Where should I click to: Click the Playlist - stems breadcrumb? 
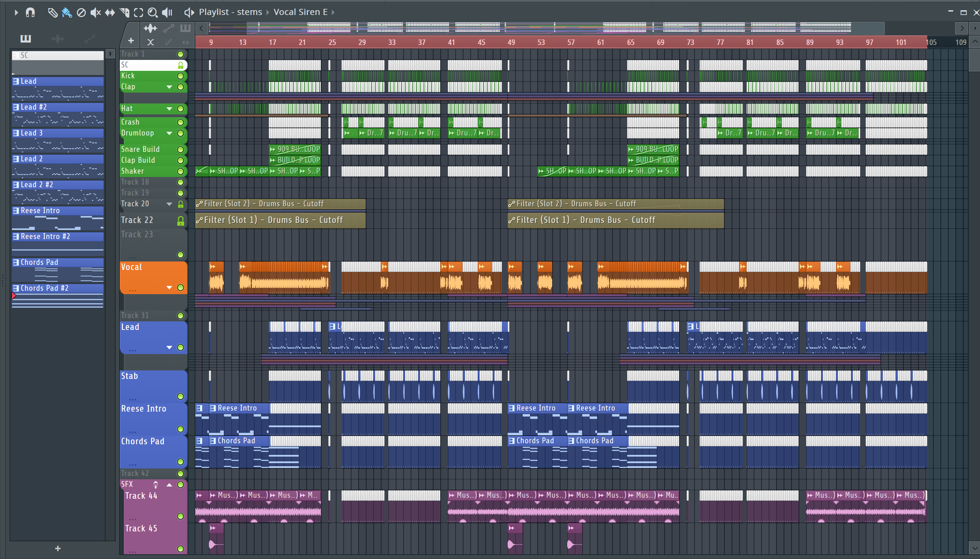pyautogui.click(x=230, y=12)
